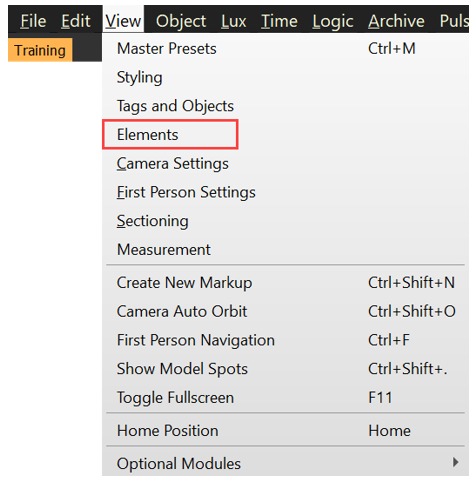This screenshot has width=476, height=482.
Task: Open the File menu
Action: 33,21
